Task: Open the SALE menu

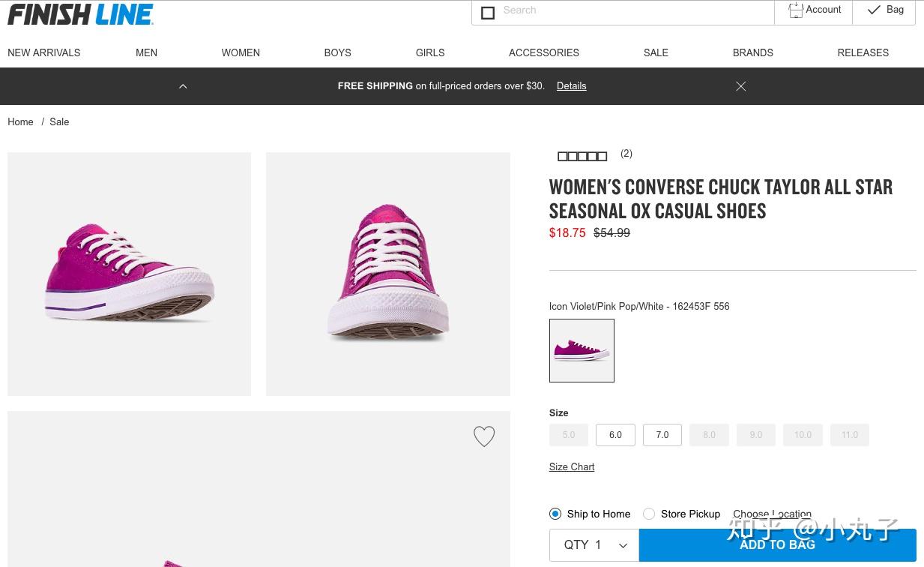Action: point(656,52)
